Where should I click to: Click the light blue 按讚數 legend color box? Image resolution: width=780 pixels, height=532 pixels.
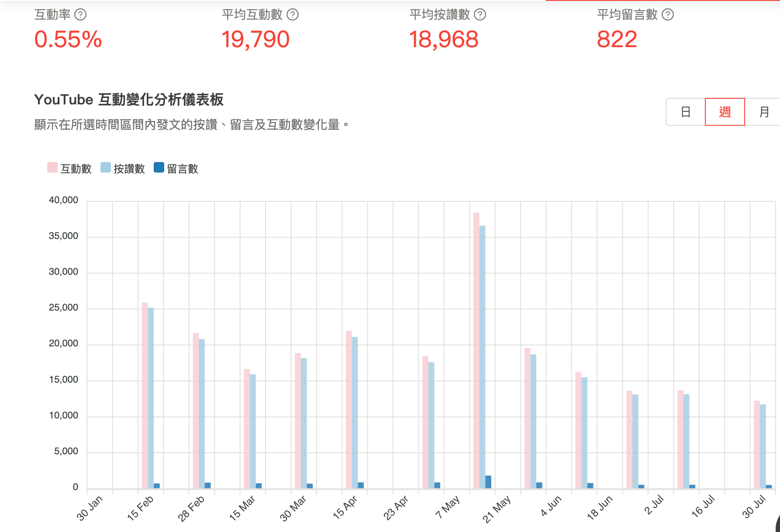point(106,168)
